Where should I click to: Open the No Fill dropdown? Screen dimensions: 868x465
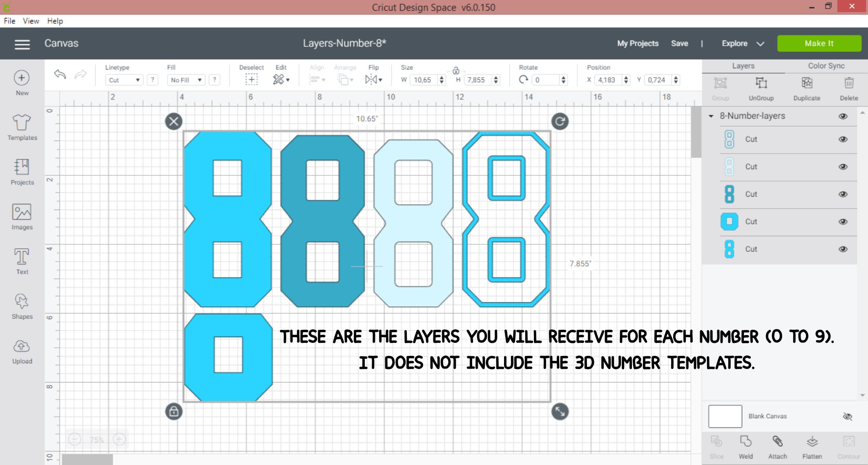186,80
